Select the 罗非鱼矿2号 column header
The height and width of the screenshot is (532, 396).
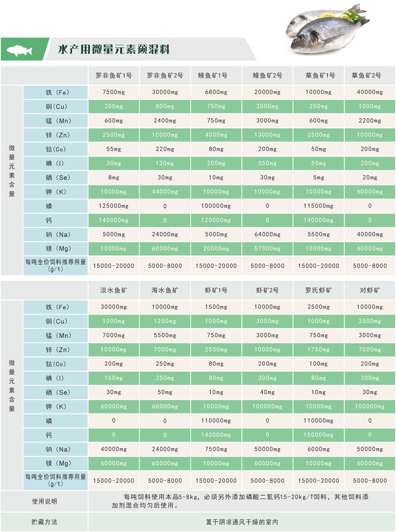165,75
